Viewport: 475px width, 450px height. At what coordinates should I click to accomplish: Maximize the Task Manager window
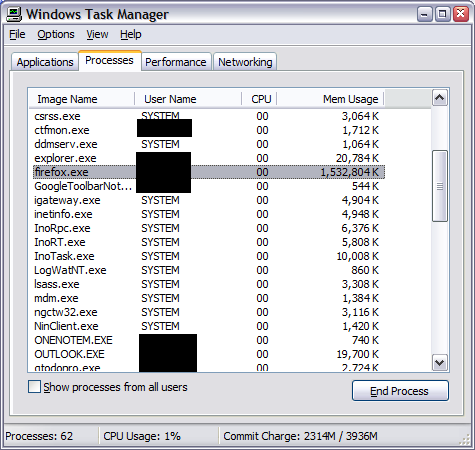(442, 14)
